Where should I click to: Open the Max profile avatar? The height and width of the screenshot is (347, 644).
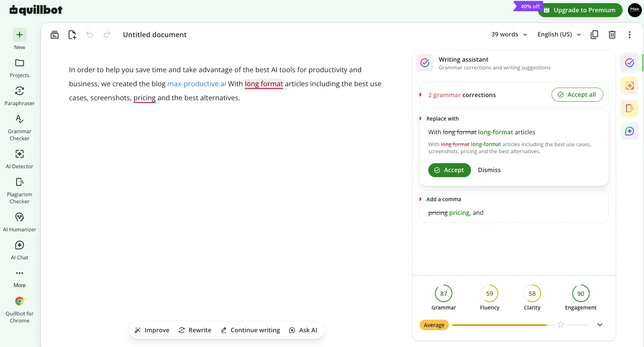point(635,10)
